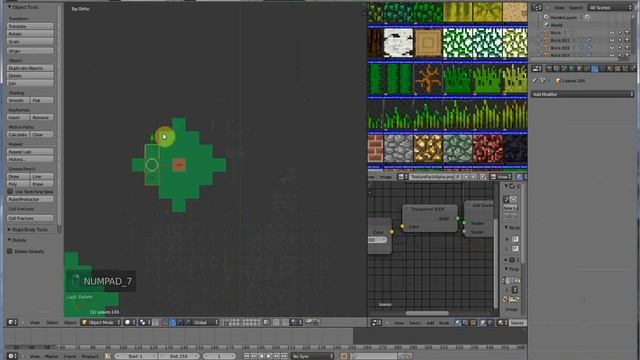Open Add Modifier dropdown

point(582,94)
